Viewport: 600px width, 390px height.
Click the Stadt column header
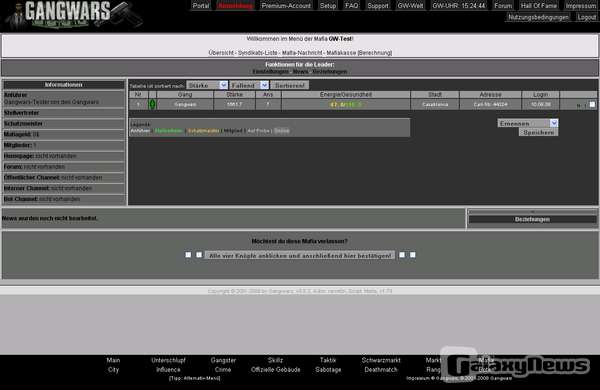435,95
